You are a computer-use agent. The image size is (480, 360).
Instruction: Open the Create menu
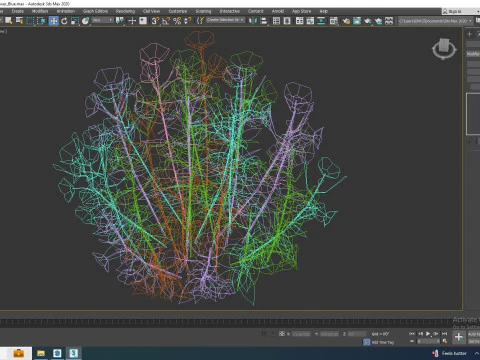tap(18, 11)
